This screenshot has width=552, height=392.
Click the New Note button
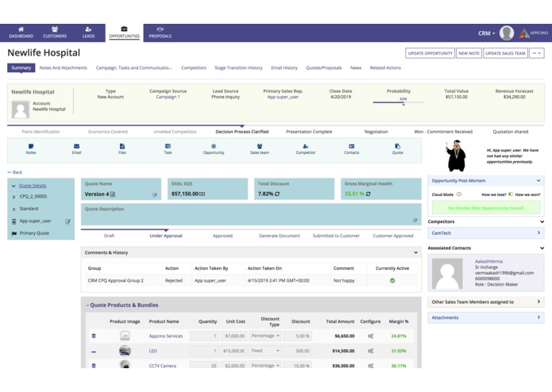point(469,53)
